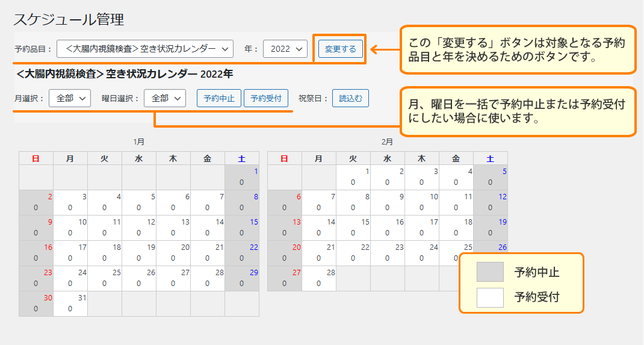644x345 pixels.
Task: Click the 土 column header in January
Action: tap(242, 158)
